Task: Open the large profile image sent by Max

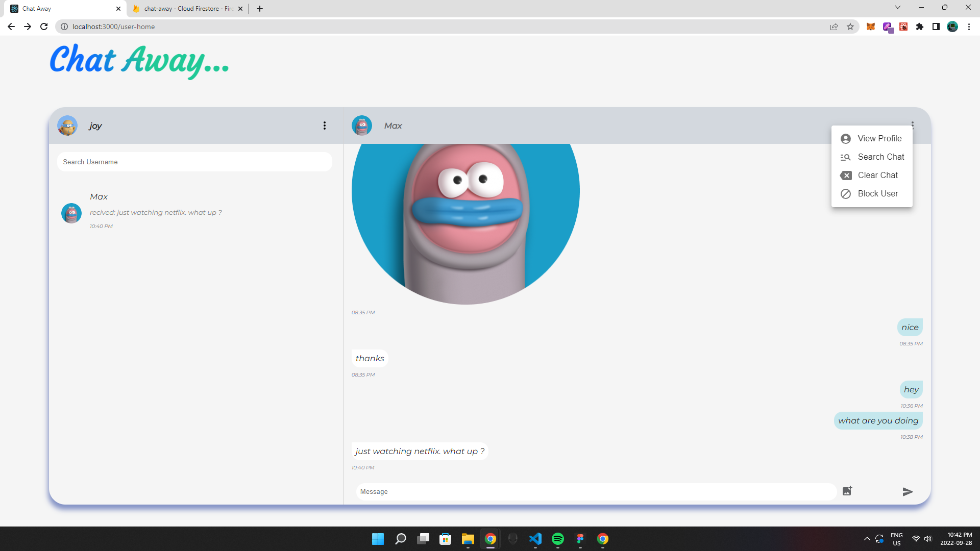Action: (x=465, y=223)
